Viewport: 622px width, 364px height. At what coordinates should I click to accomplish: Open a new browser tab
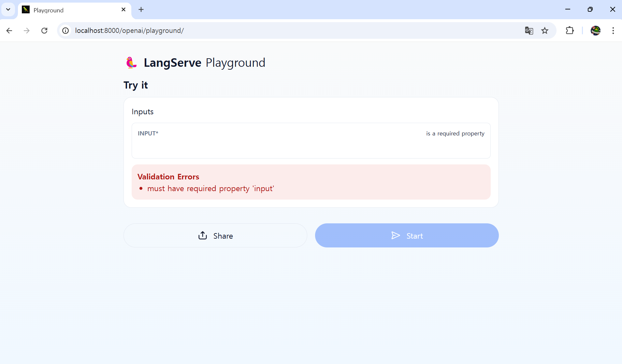[141, 10]
